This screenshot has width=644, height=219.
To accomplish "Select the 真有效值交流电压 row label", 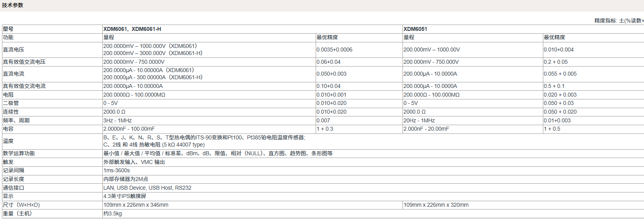I will pos(24,62).
